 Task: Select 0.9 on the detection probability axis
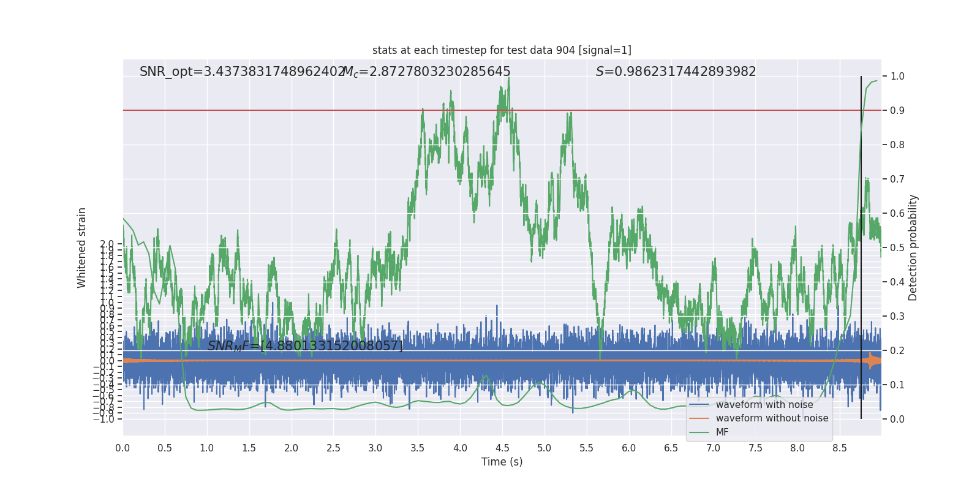pos(897,111)
